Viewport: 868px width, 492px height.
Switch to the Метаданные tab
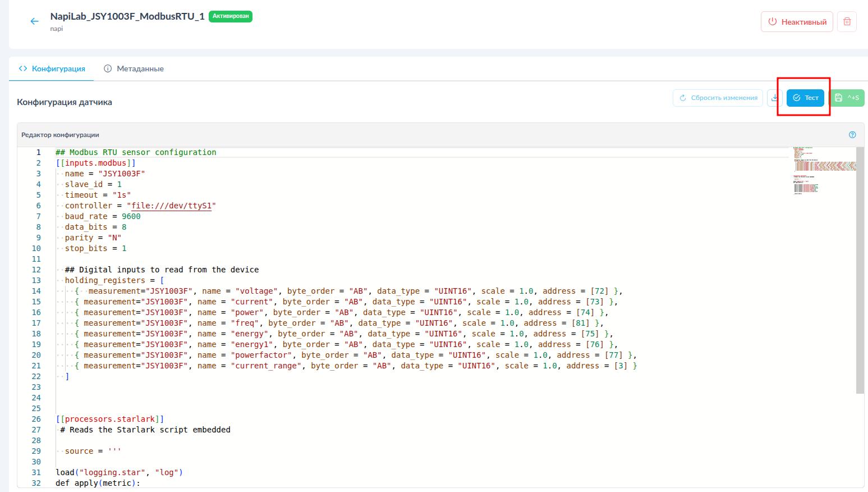pyautogui.click(x=134, y=69)
